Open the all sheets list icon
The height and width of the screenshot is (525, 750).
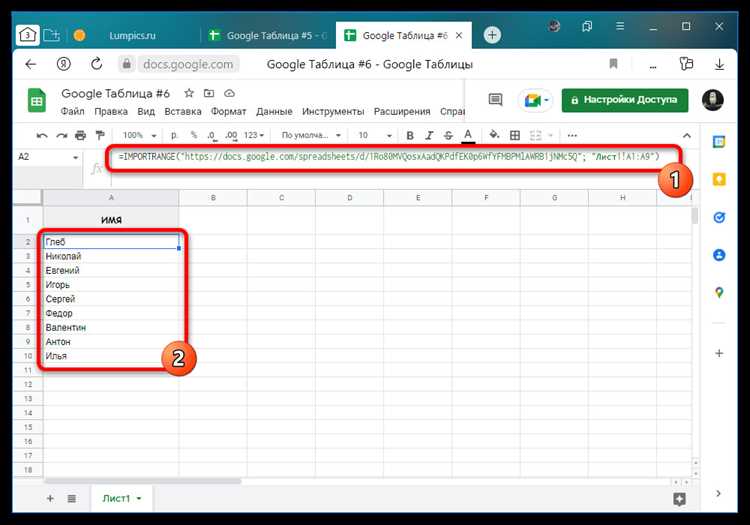pos(72,499)
